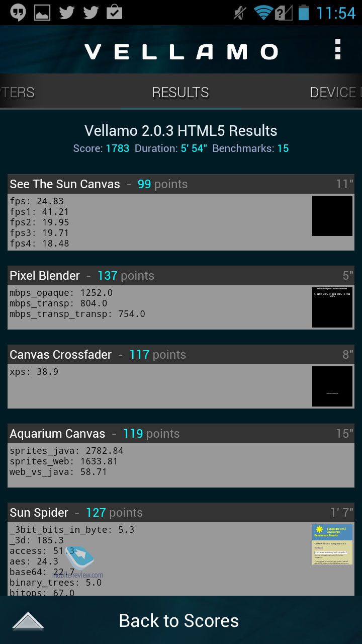Open the See The Sun Canvas thumbnail

(332, 216)
